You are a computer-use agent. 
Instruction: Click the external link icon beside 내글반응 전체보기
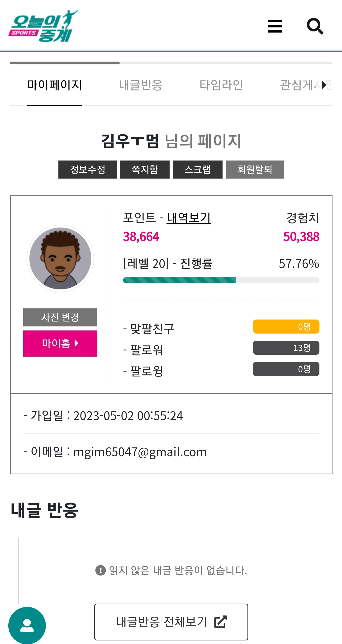point(220,622)
